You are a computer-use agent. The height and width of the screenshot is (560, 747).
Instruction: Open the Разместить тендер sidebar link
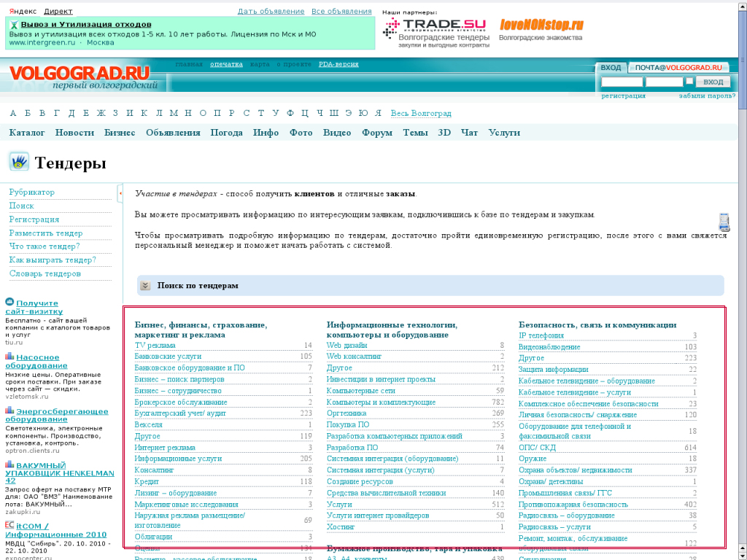click(46, 233)
